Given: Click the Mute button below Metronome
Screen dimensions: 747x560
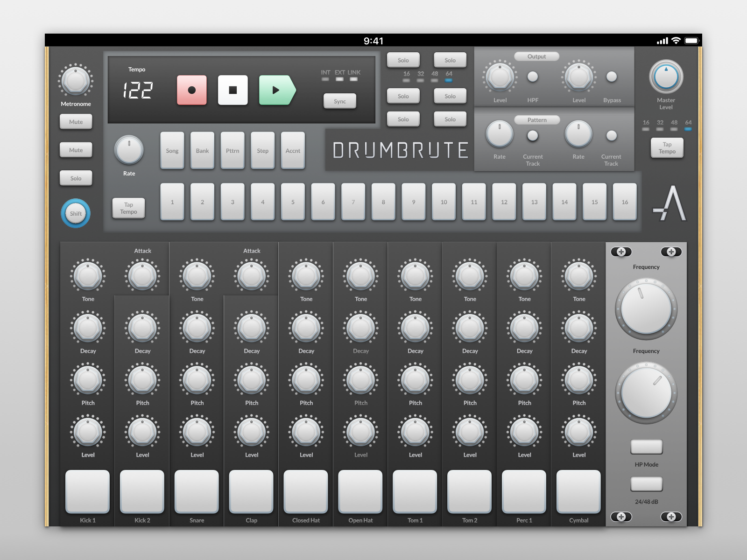Looking at the screenshot, I should tap(76, 122).
